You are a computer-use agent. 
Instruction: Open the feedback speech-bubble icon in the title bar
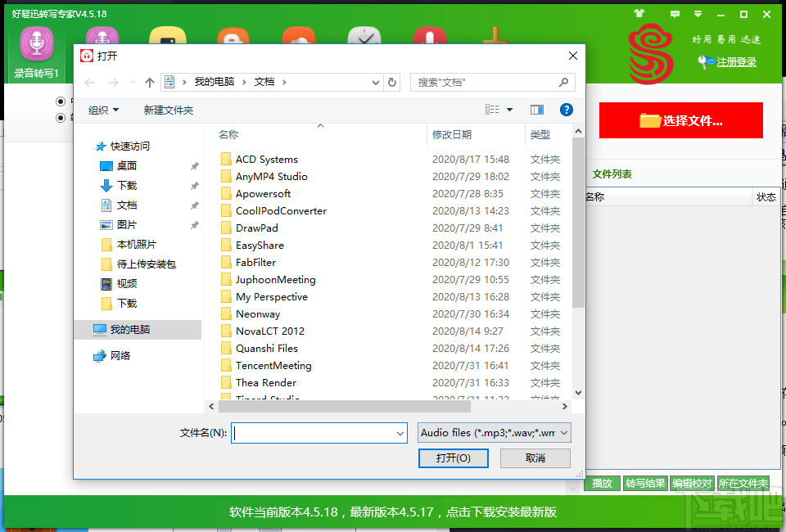point(676,13)
